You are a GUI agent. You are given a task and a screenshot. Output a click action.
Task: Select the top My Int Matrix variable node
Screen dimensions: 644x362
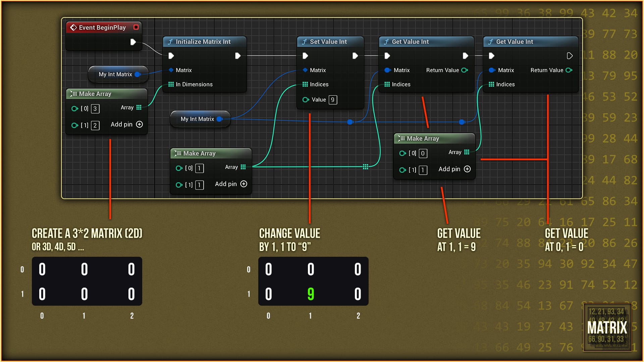pos(115,74)
